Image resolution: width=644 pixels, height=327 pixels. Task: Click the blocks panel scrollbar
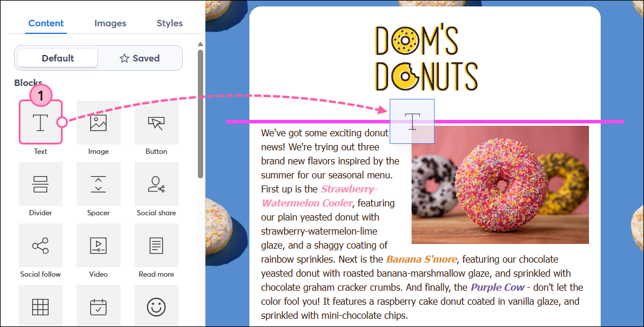coord(200,114)
